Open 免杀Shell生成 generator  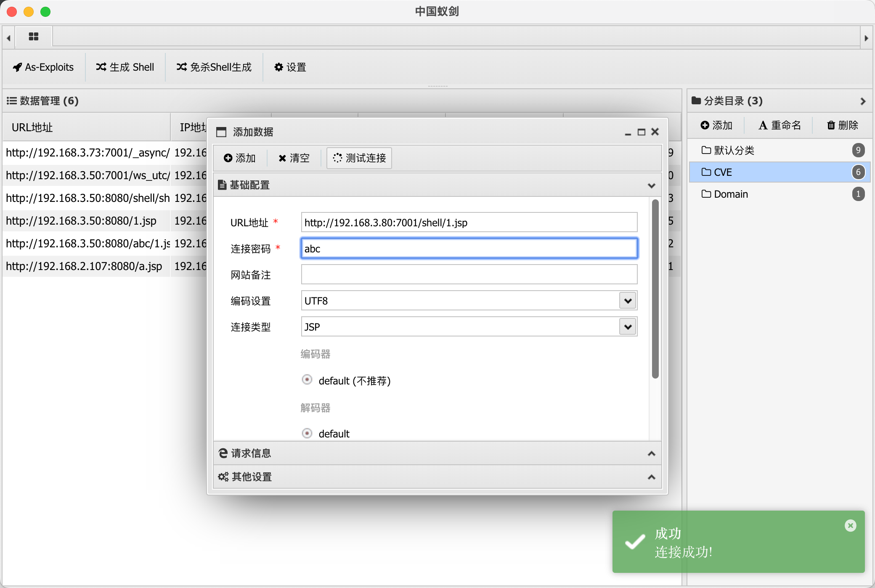tap(214, 67)
